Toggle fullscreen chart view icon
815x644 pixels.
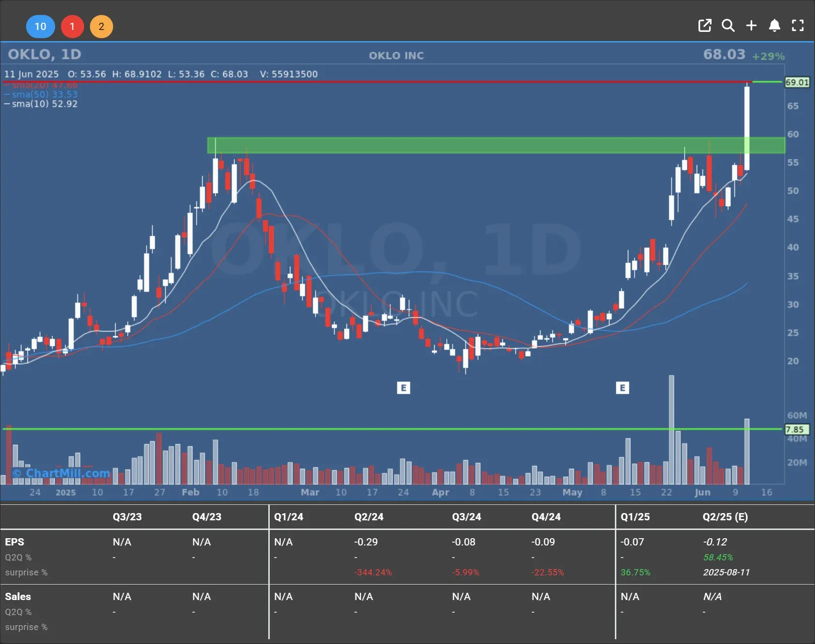point(798,26)
